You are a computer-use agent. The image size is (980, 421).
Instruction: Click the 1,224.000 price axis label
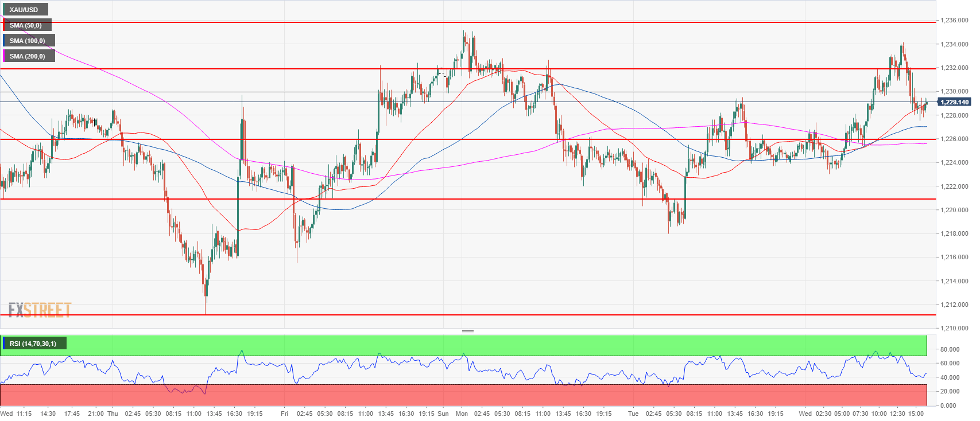(954, 162)
